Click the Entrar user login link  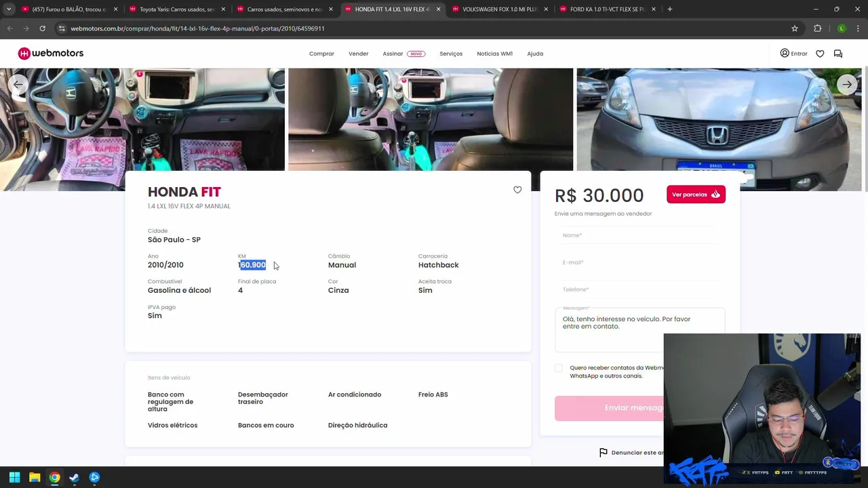tap(793, 54)
